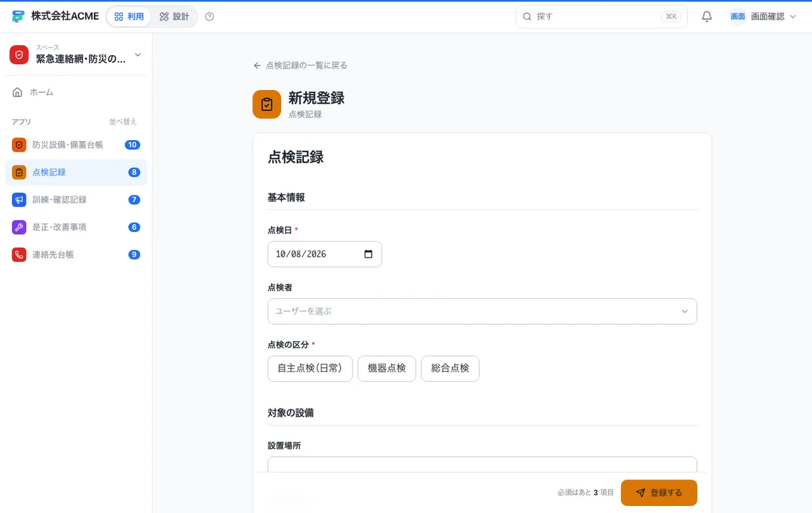Click the 防災設備・備蓄台帳 shield icon
This screenshot has height=513, width=812.
(x=19, y=145)
